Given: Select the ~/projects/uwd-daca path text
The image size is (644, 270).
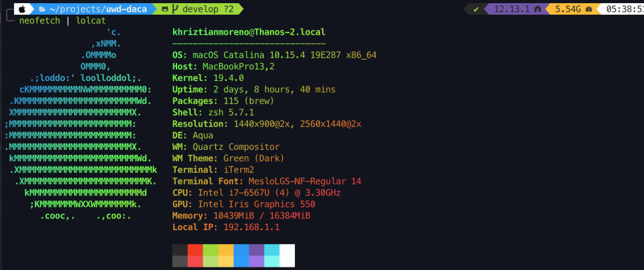Looking at the screenshot, I should [x=99, y=9].
